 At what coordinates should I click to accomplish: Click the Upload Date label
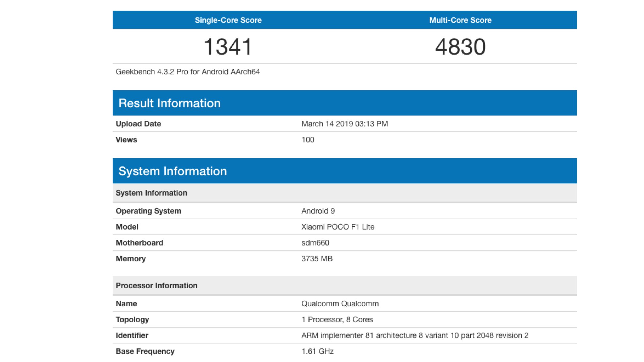click(x=138, y=124)
